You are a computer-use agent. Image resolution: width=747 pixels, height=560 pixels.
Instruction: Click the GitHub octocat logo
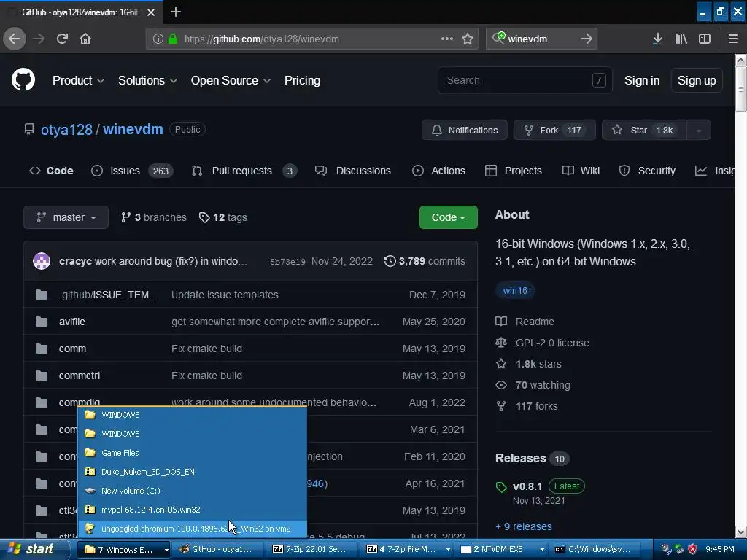[x=23, y=79]
